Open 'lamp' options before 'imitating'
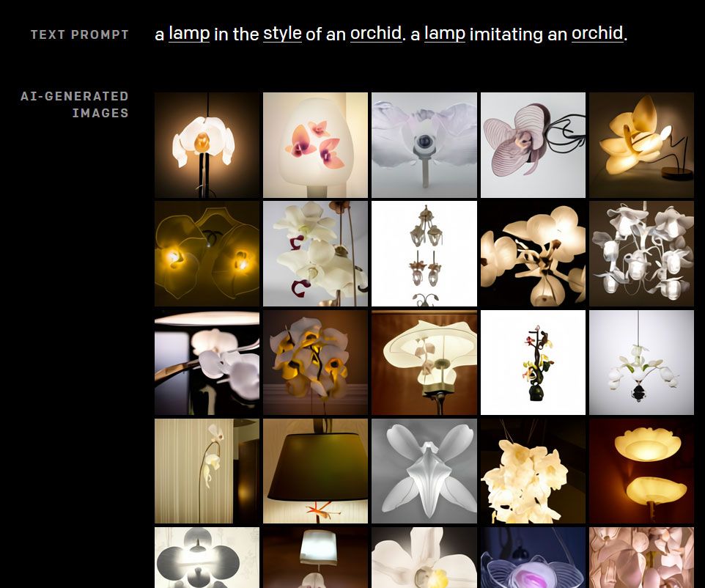This screenshot has height=588, width=705. [x=444, y=34]
